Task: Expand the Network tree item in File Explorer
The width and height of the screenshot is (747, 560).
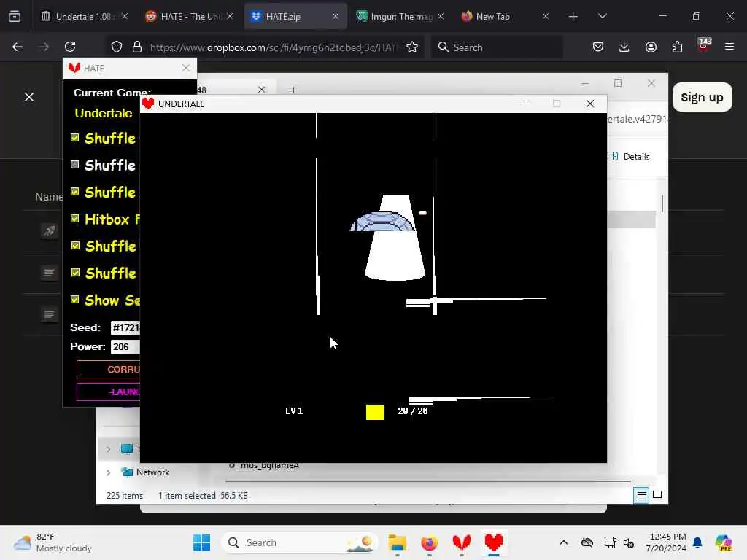Action: (x=108, y=472)
